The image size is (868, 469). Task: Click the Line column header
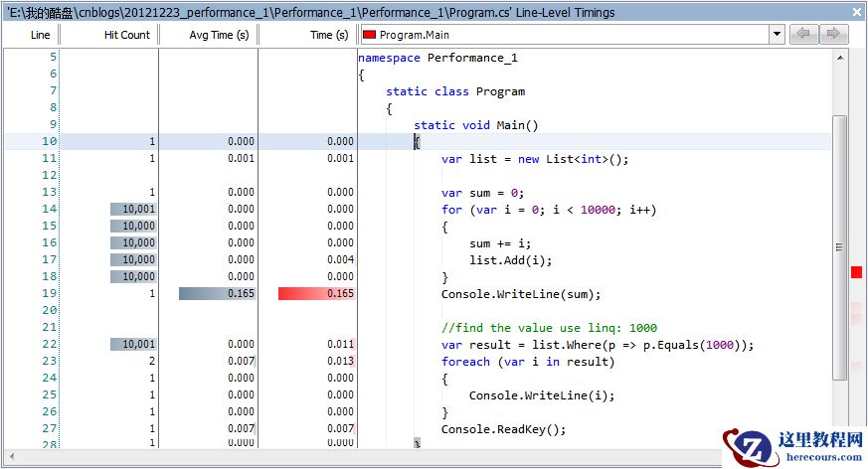[x=30, y=35]
